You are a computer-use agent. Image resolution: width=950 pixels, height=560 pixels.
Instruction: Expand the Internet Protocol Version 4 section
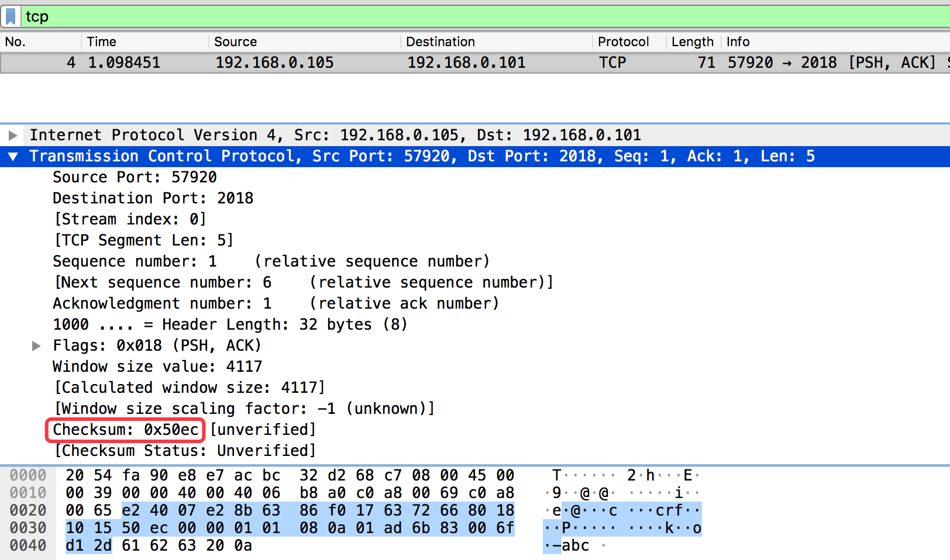click(13, 135)
